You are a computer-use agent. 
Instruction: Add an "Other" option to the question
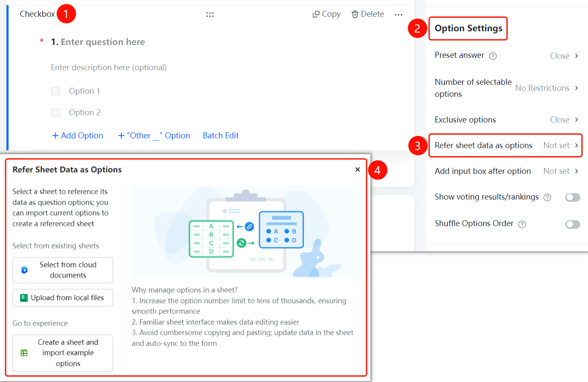[x=154, y=136]
